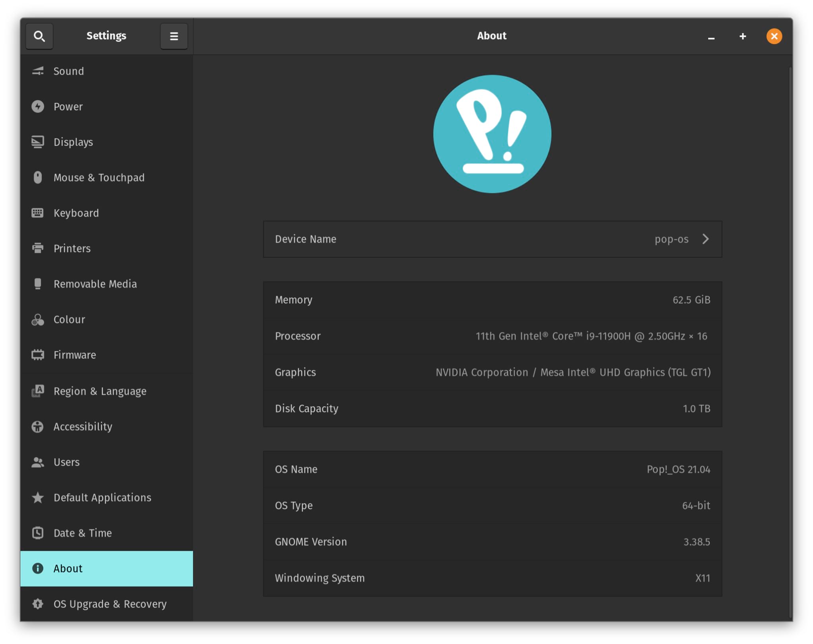This screenshot has width=813, height=644.
Task: Click the GNOME Version row label
Action: (x=311, y=542)
